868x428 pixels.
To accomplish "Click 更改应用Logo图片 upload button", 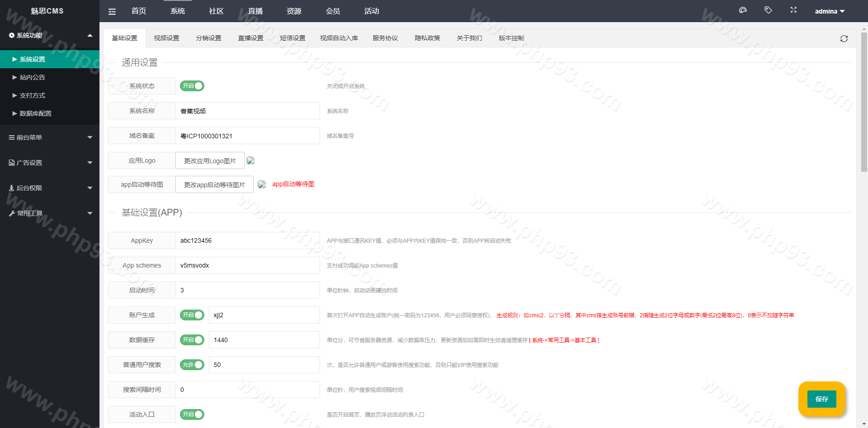I will pyautogui.click(x=210, y=161).
